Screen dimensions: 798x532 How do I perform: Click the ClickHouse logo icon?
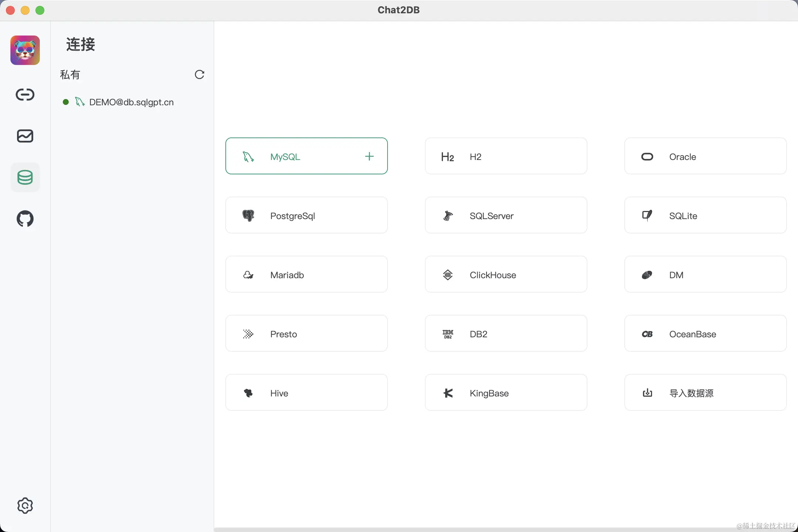point(448,275)
